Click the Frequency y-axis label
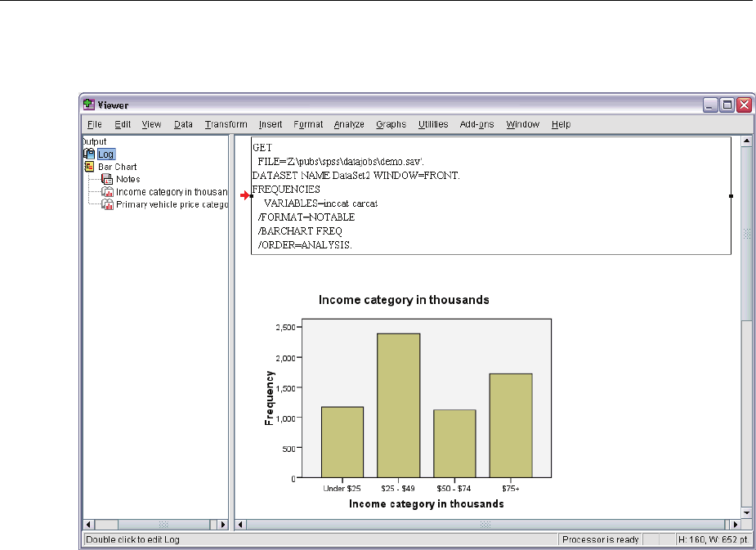 tap(269, 398)
